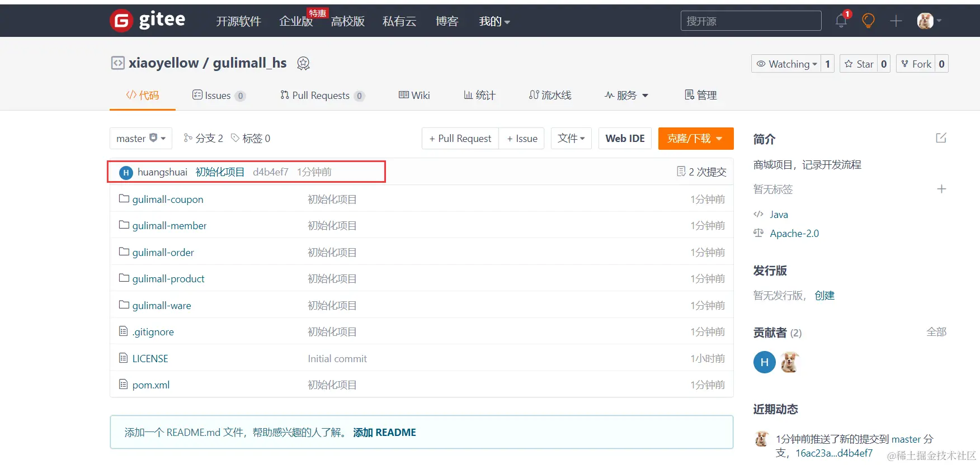Add a tag using the plus next to 暂无标签
This screenshot has height=465, width=980.
941,189
